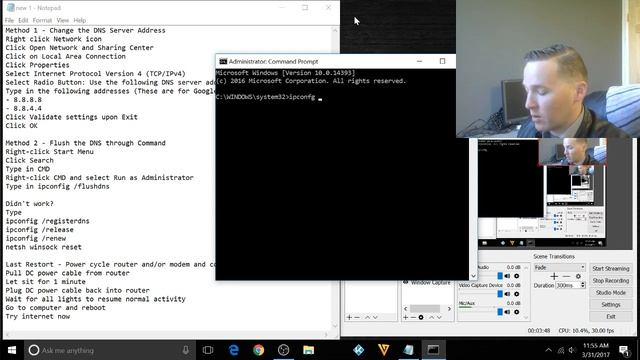Click Command Prompt title bar icon
Image resolution: width=640 pixels, height=360 pixels.
(223, 61)
